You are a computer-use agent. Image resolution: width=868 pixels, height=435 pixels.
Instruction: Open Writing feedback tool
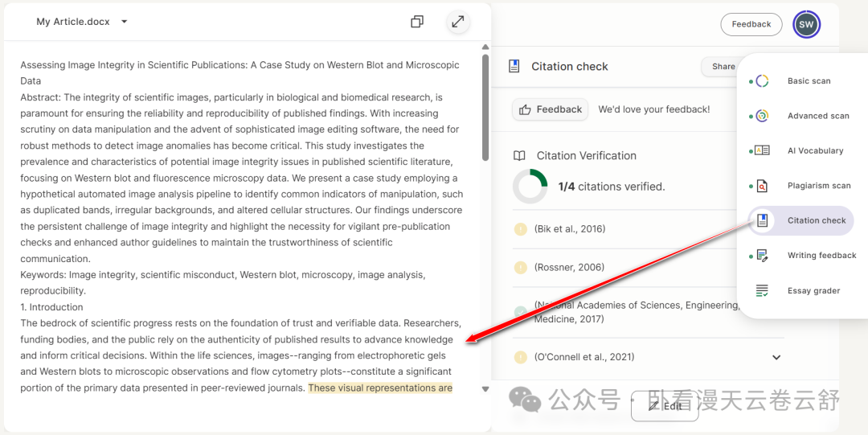(821, 256)
